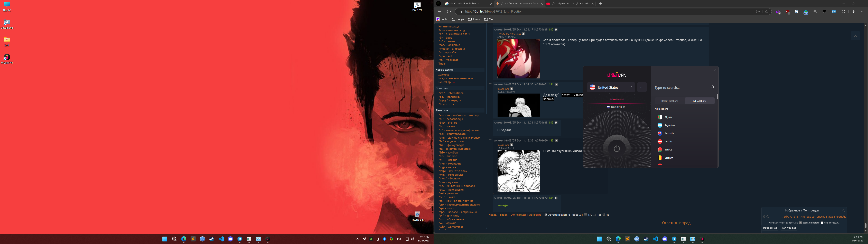Open '/b/ - бред' board link
This screenshot has height=244, width=868.
tap(445, 38)
